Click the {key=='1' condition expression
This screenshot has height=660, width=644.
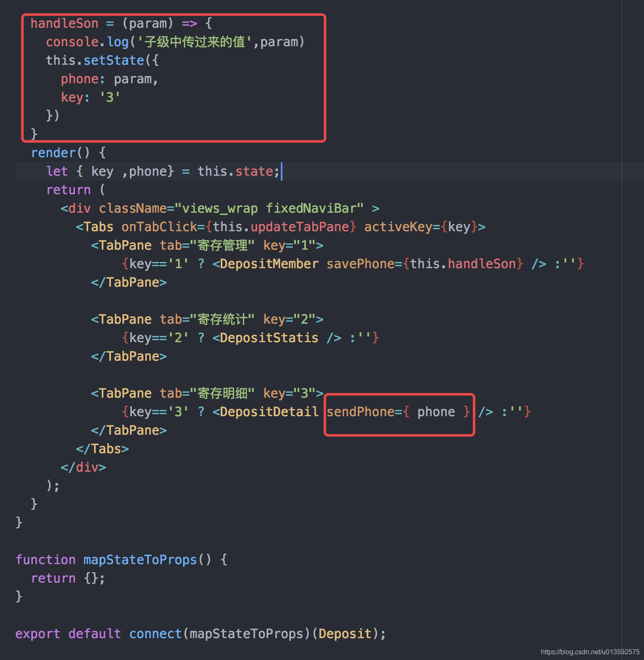(155, 264)
